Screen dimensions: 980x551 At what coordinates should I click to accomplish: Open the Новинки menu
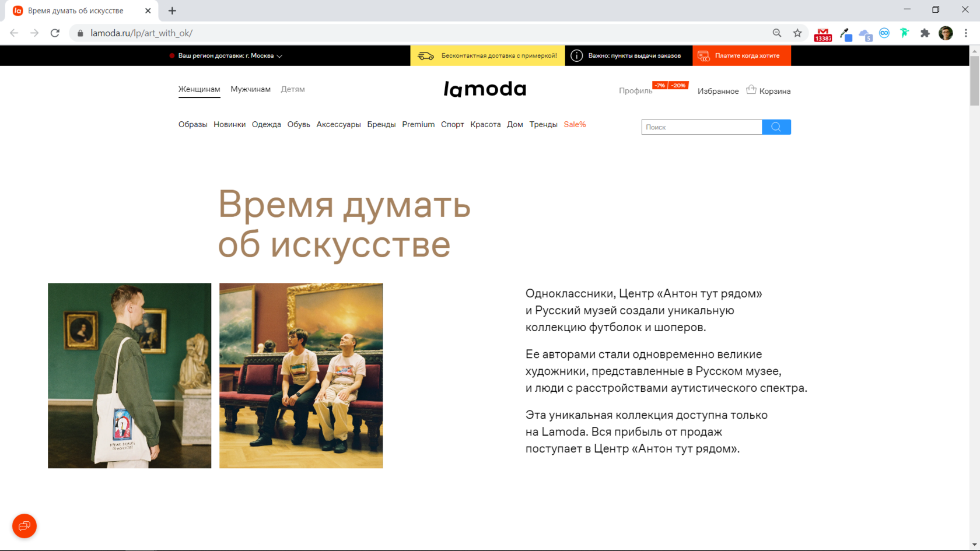(x=230, y=125)
